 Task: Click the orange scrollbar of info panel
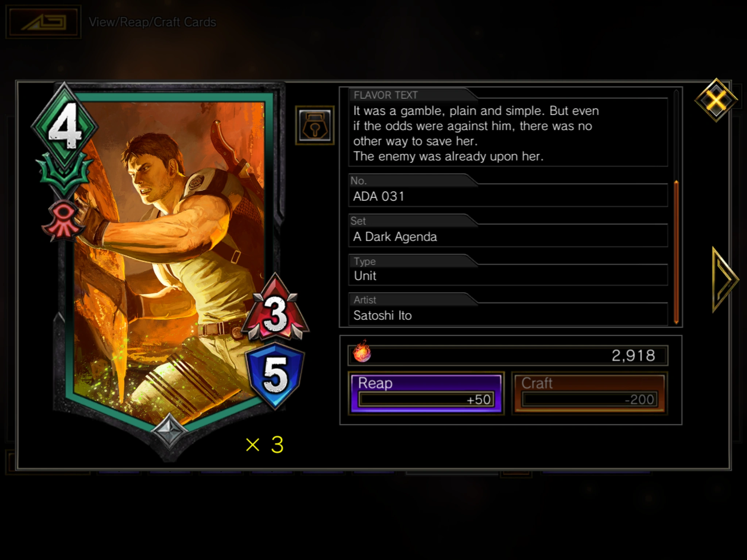pos(676,252)
